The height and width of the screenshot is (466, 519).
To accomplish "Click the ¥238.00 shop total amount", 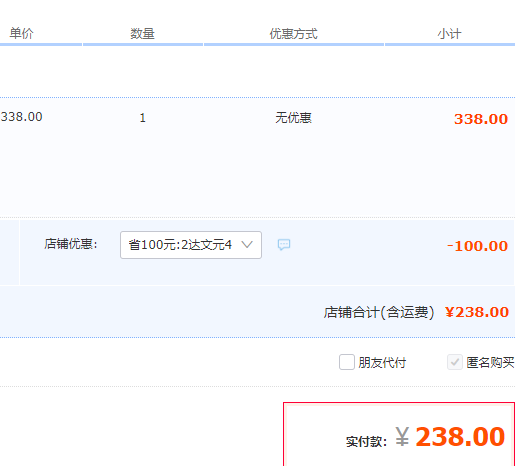I will click(477, 312).
